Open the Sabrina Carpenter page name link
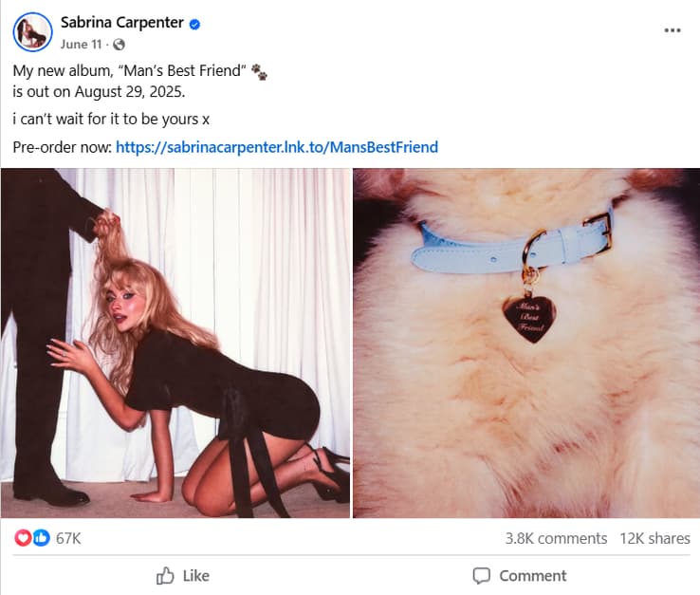The height and width of the screenshot is (595, 700). [121, 23]
